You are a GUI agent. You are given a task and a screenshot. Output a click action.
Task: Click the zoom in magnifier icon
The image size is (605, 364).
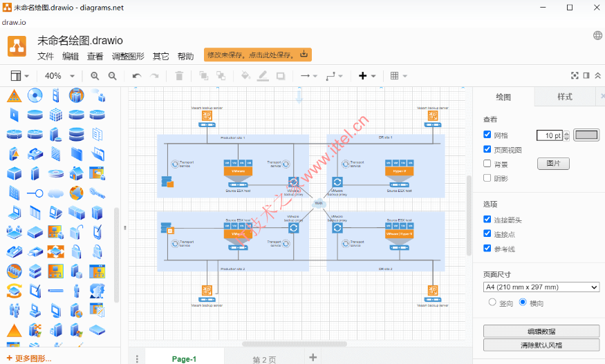(x=95, y=76)
